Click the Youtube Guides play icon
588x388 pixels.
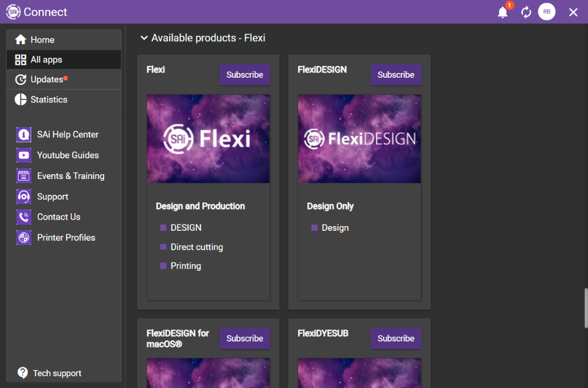tap(23, 155)
